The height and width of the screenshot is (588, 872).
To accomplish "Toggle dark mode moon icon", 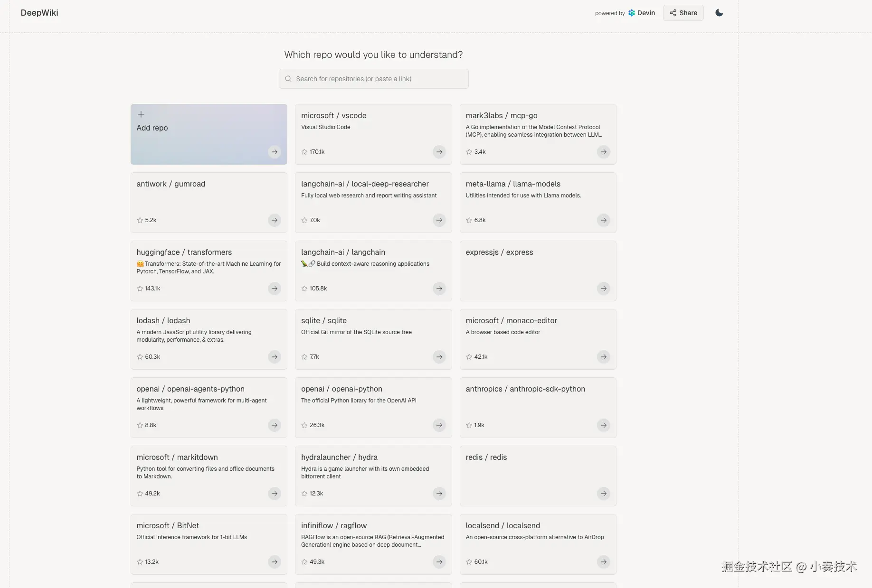I will tap(719, 13).
